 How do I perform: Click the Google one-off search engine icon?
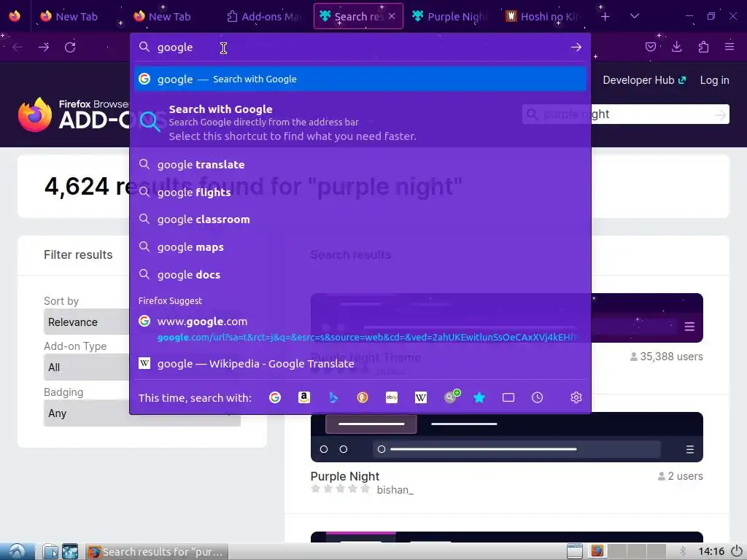pyautogui.click(x=275, y=397)
